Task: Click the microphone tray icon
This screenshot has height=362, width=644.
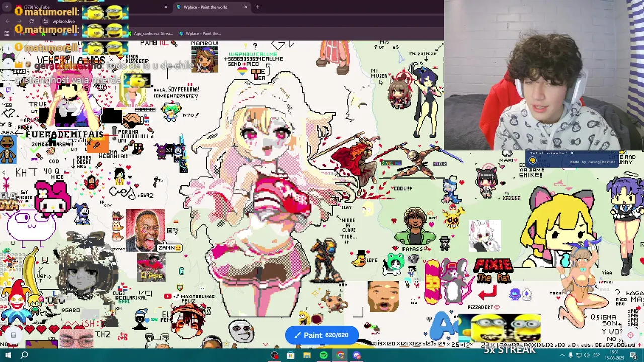Action: 570,355
